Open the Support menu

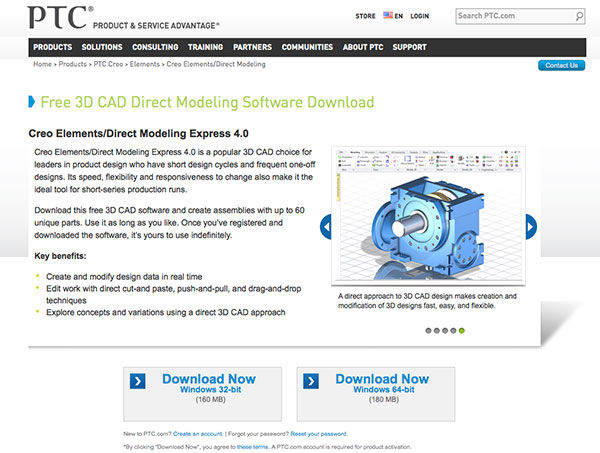click(409, 47)
